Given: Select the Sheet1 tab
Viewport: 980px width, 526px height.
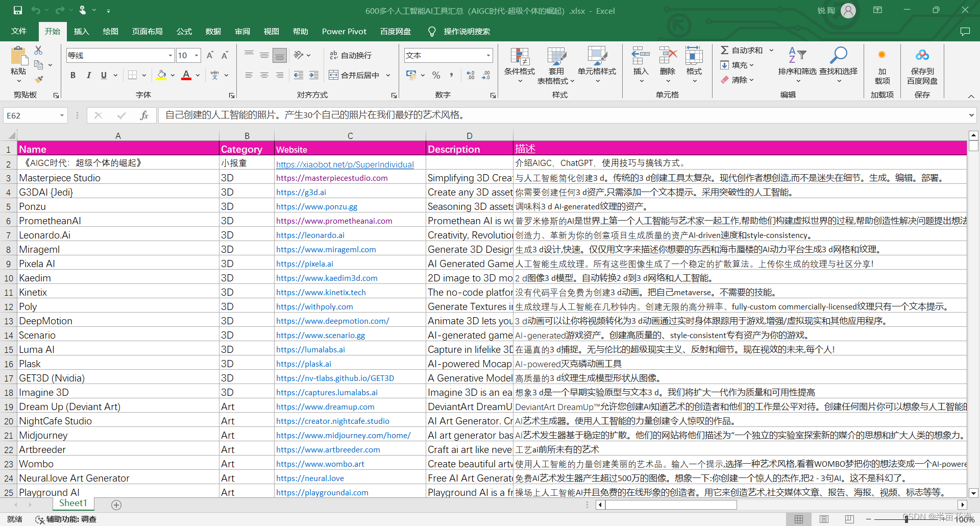Looking at the screenshot, I should coord(73,504).
